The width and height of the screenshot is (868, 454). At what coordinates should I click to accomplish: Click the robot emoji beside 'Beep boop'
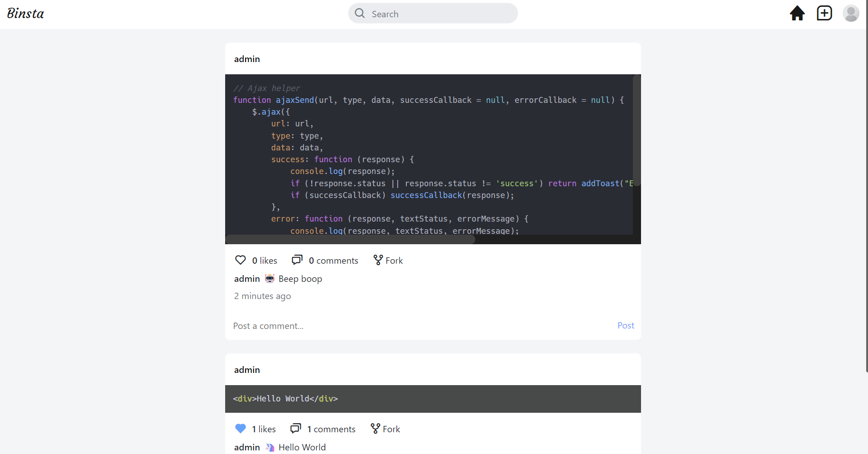[270, 278]
